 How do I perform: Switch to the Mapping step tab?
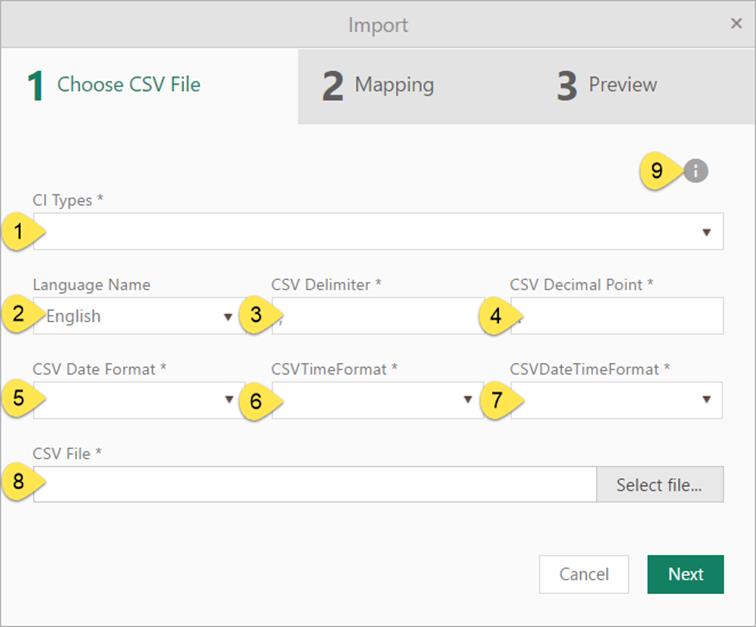378,86
